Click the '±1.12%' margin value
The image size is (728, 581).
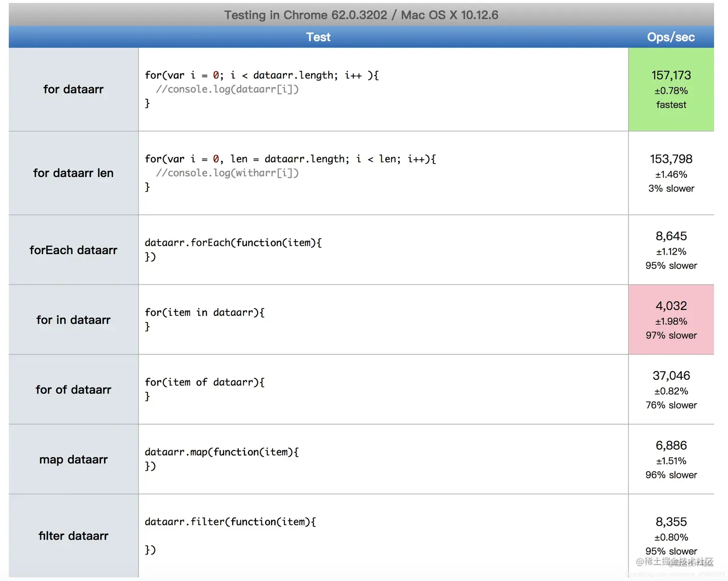pos(671,251)
